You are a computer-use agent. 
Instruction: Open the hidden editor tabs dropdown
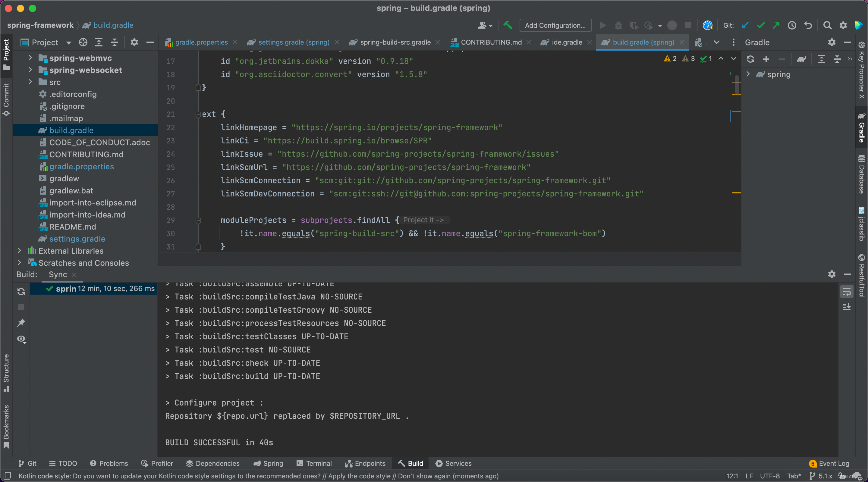[716, 42]
